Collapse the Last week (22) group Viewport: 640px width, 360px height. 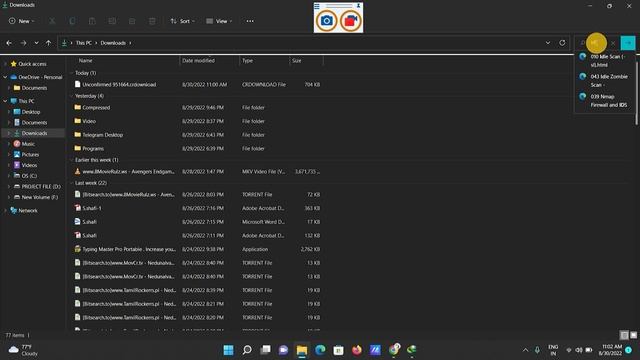[x=72, y=183]
